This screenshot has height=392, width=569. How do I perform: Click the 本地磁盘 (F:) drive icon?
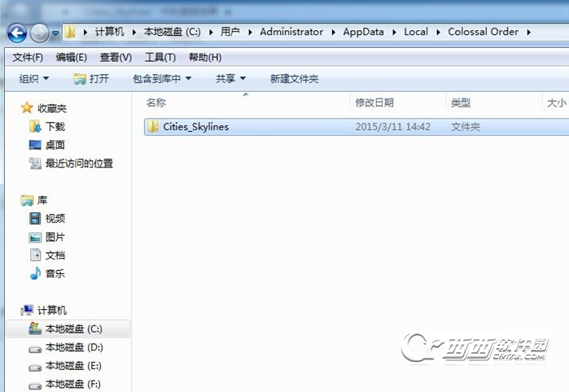coord(35,385)
